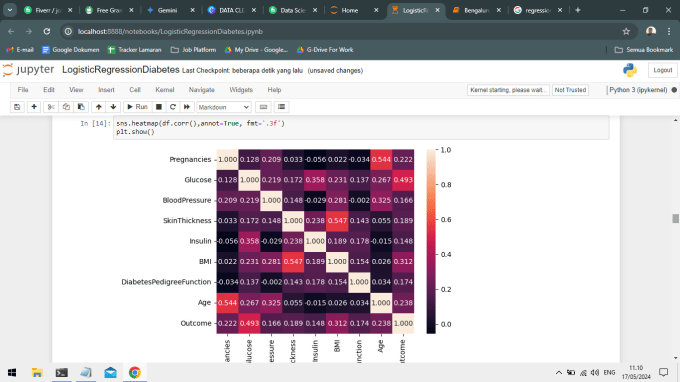680x382 pixels.
Task: Insert cell below with plus icon
Action: pos(34,107)
